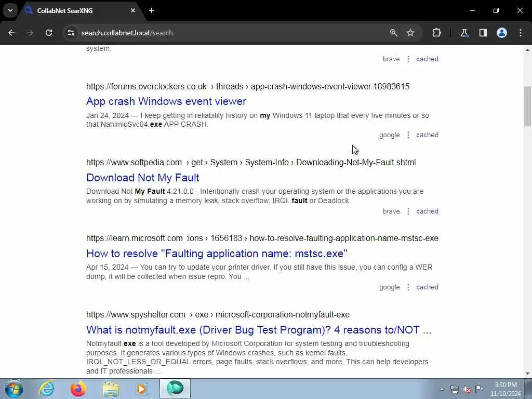The height and width of the screenshot is (399, 532).
Task: Toggle the browser side panel icon
Action: point(483,33)
